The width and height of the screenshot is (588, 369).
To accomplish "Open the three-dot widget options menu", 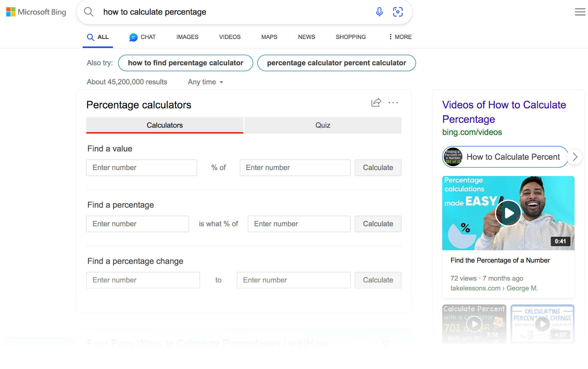I will (393, 103).
